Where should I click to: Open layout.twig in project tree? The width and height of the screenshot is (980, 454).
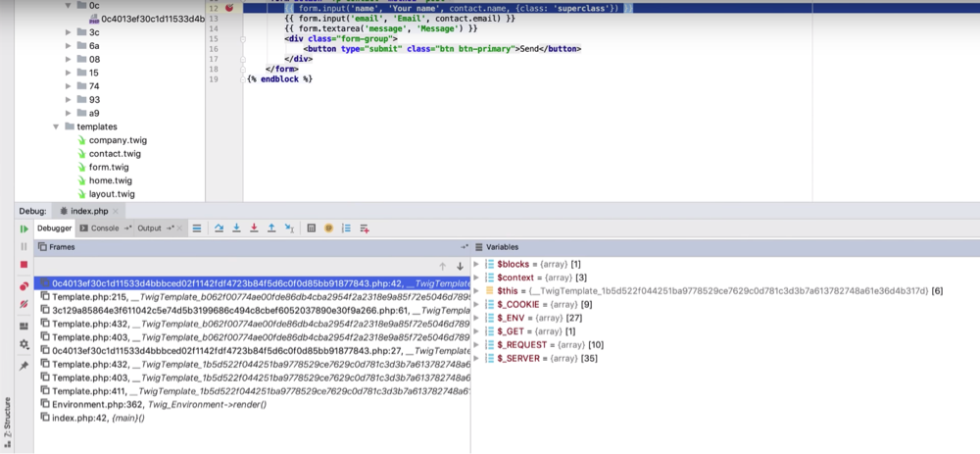click(112, 194)
